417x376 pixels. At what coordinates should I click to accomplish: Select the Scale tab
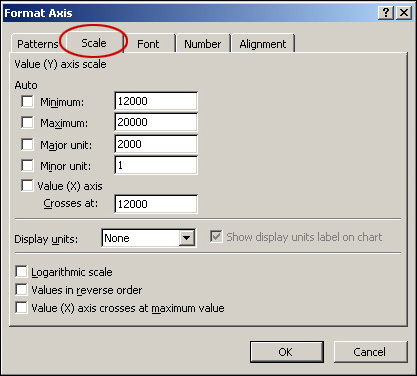click(x=94, y=43)
